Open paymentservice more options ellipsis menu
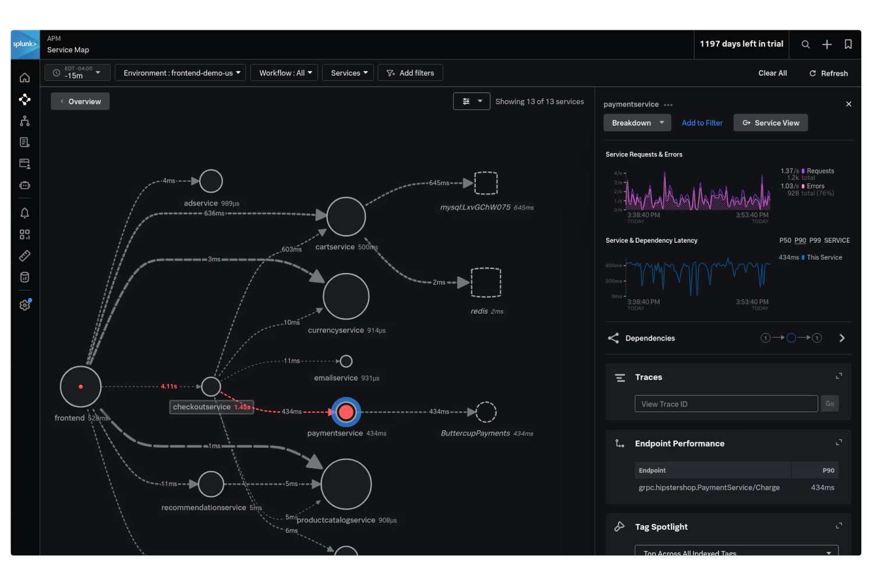Viewport: 870px width, 588px height. (668, 105)
